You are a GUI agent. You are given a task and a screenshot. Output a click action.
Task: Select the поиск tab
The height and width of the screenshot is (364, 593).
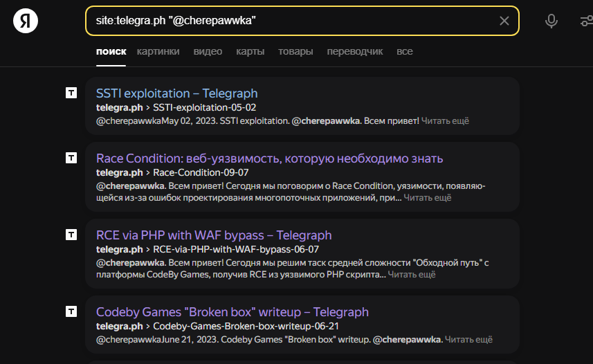pos(111,51)
